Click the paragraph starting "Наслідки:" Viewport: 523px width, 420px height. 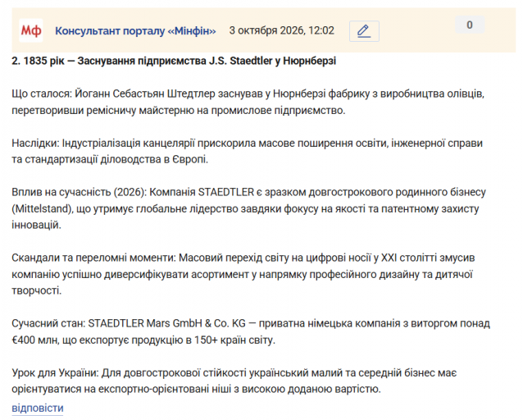(248, 151)
